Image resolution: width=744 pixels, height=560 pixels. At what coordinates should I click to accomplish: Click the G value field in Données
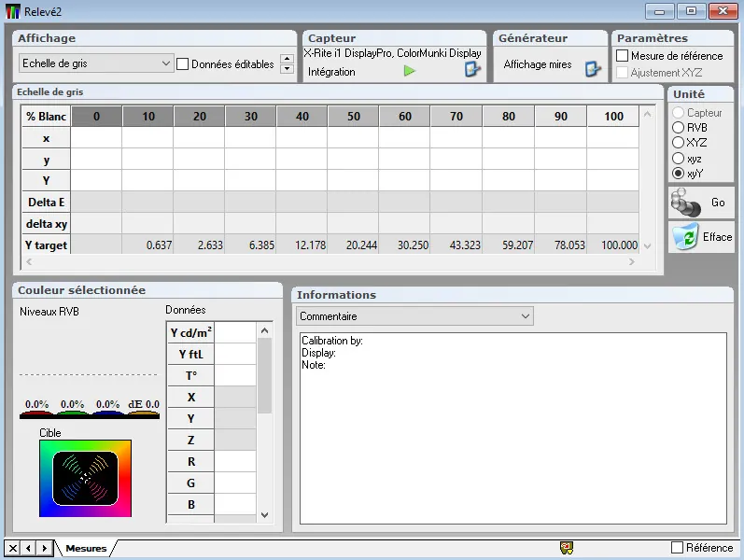(x=235, y=483)
